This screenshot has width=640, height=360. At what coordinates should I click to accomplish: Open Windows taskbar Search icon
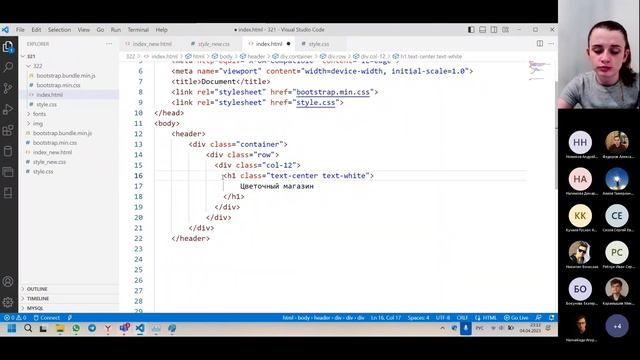28,328
